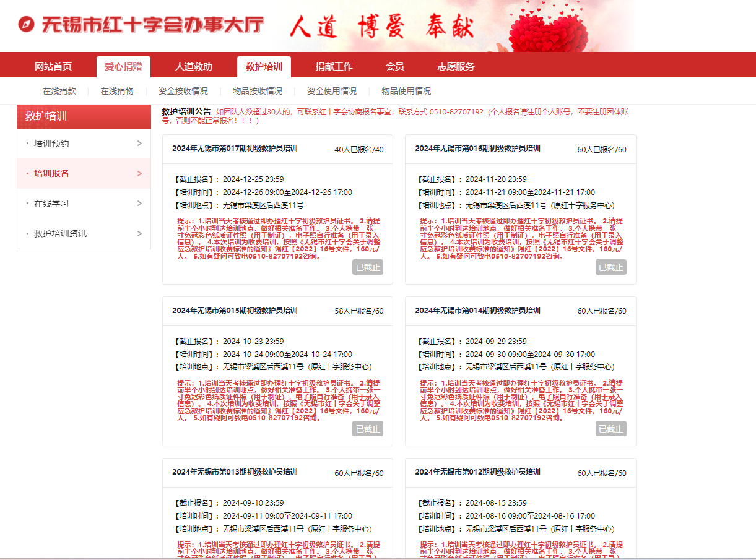The height and width of the screenshot is (560, 756).
Task: Click 已截止 button for 第014期 training
Action: pyautogui.click(x=610, y=429)
